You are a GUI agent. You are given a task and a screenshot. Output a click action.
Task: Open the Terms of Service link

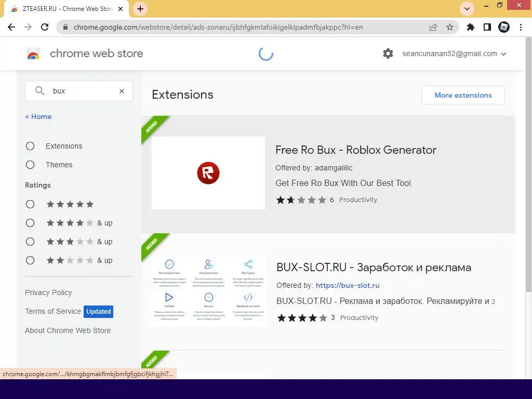click(53, 311)
